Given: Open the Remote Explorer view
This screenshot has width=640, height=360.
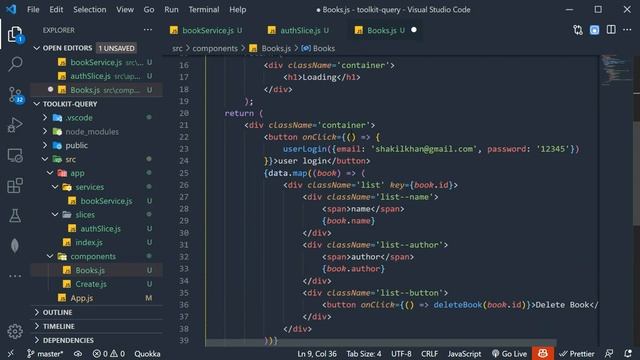Looking at the screenshot, I should point(15,156).
